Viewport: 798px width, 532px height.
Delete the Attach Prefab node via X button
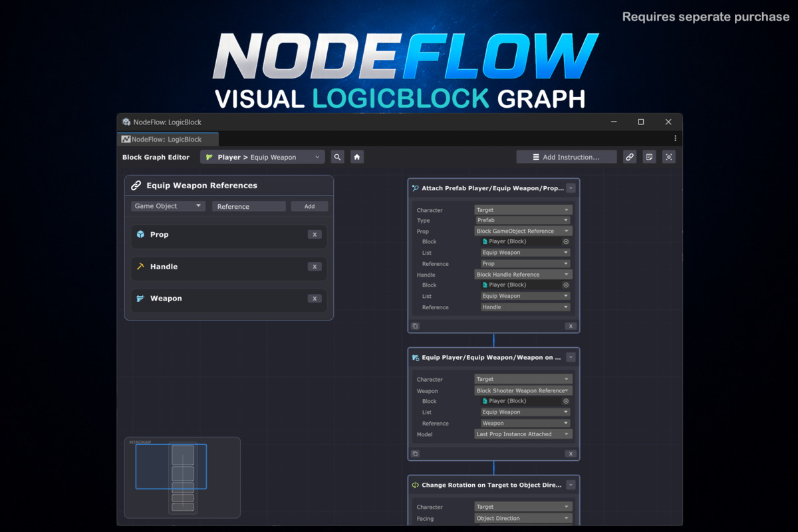(x=571, y=326)
